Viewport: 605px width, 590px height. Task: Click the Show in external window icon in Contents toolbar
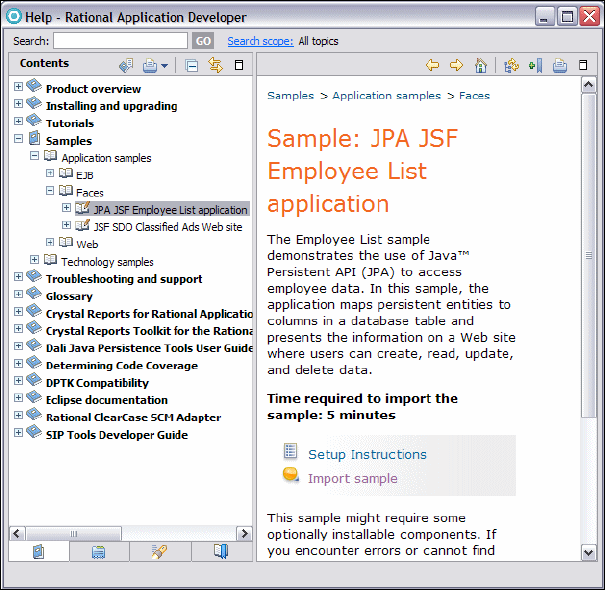[x=126, y=65]
